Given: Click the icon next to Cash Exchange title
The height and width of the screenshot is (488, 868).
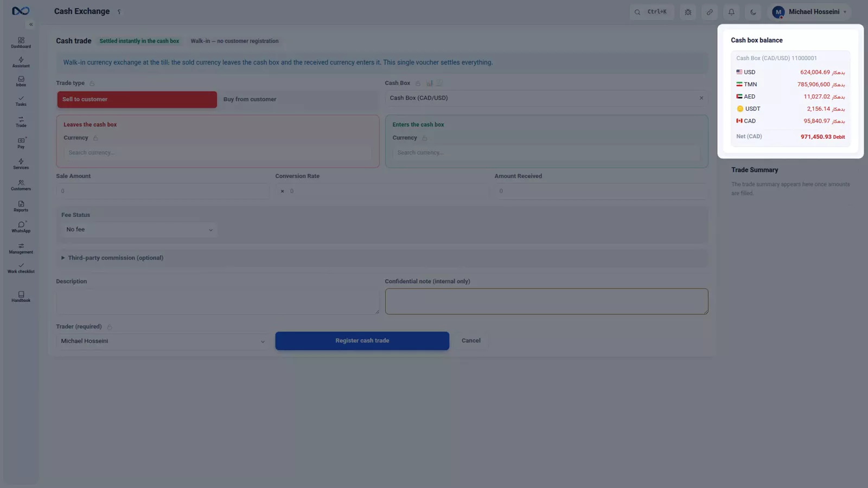Looking at the screenshot, I should tap(119, 12).
